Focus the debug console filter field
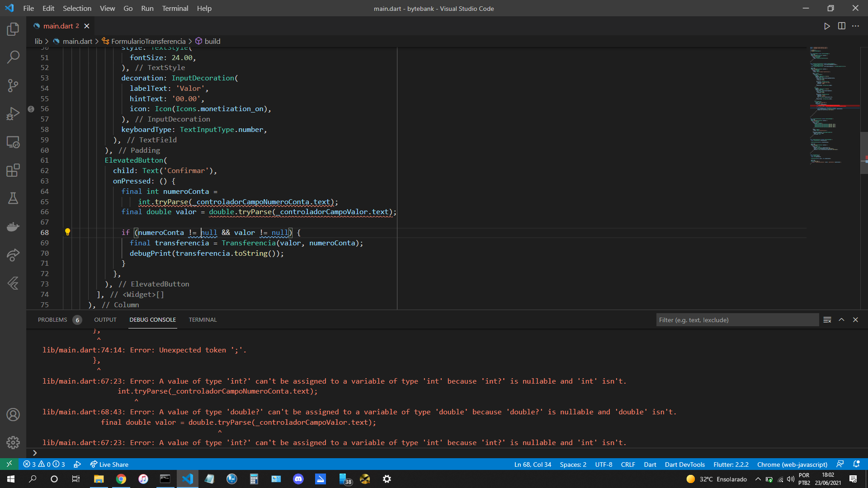This screenshot has width=868, height=488. tap(737, 320)
